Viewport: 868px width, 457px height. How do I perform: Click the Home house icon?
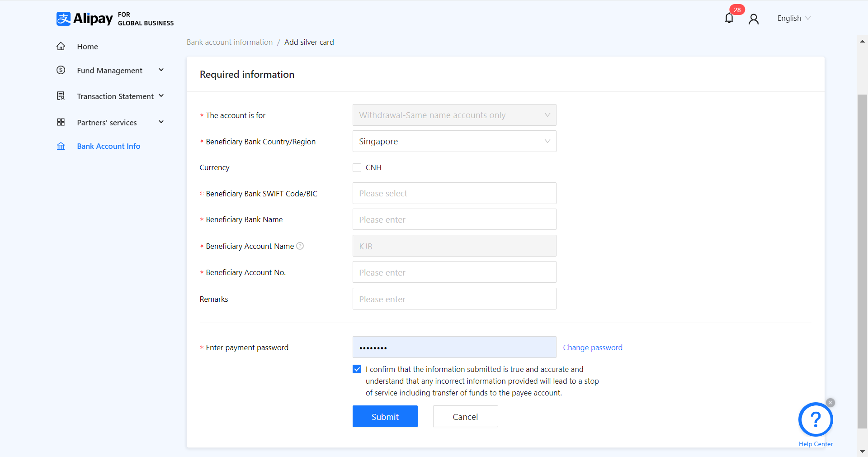[61, 47]
